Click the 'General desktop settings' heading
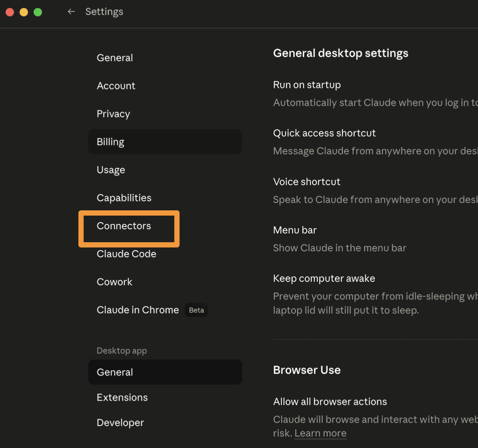Image resolution: width=478 pixels, height=448 pixels. point(341,53)
